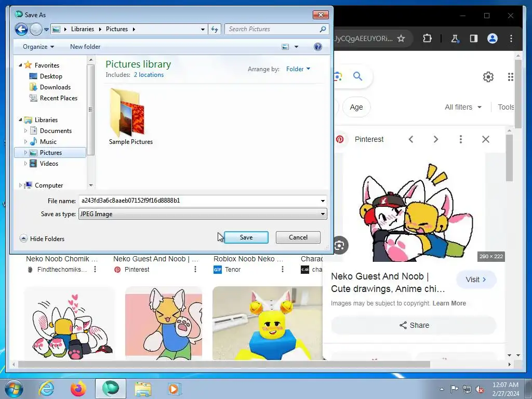The height and width of the screenshot is (399, 532).
Task: Click the Chrome Labs flask icon
Action: coord(455,38)
